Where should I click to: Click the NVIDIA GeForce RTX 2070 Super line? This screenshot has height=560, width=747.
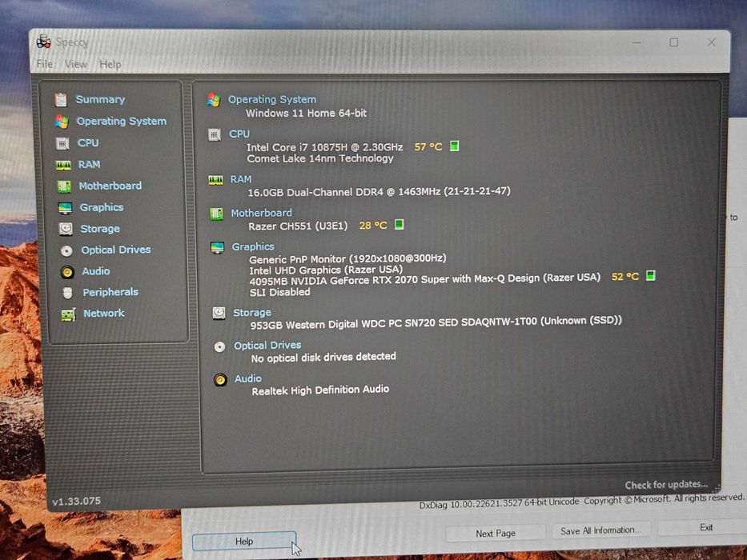[x=424, y=279]
